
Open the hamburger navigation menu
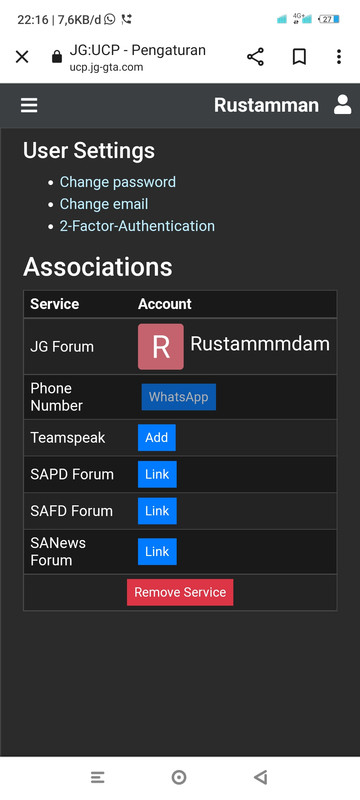pos(29,105)
